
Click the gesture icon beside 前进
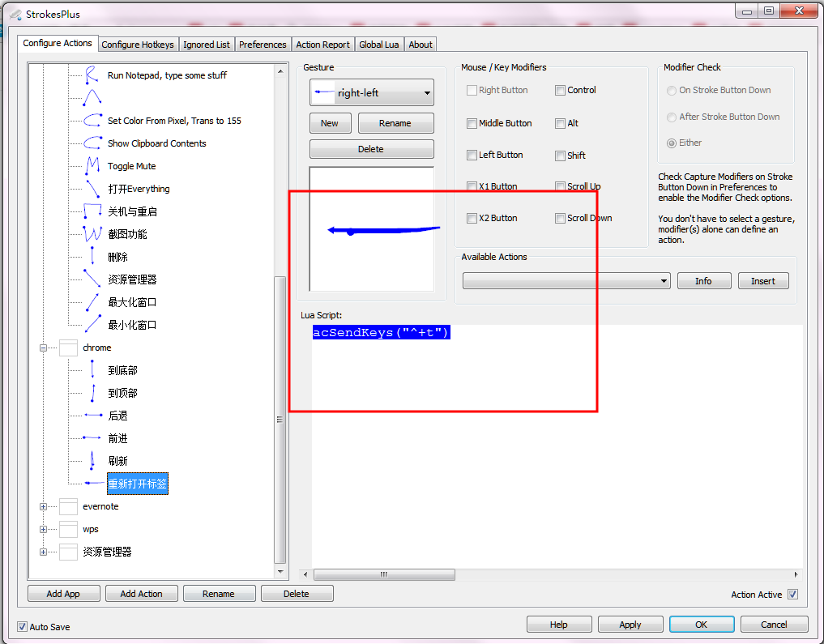point(92,437)
